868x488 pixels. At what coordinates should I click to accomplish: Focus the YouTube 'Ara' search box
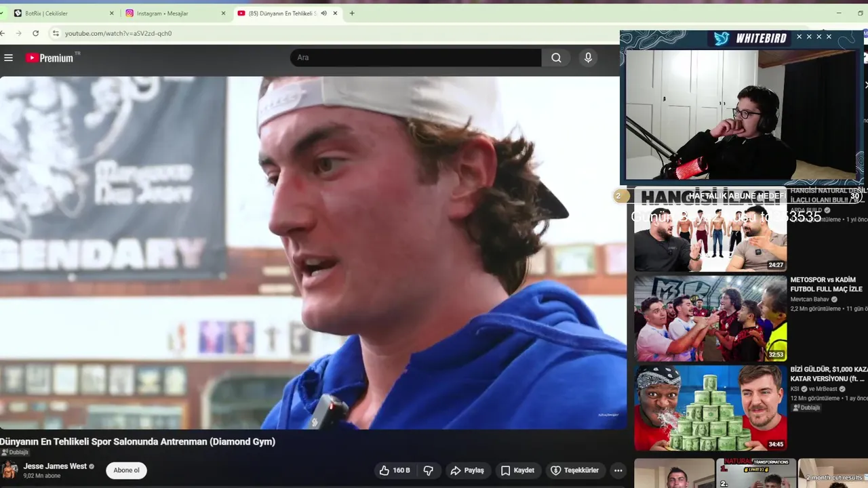click(x=416, y=58)
